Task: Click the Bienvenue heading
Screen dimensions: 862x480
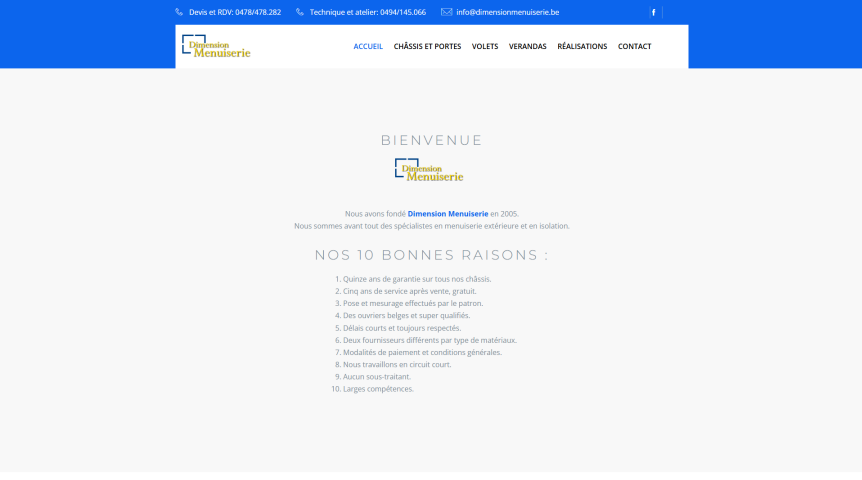Action: 431,140
